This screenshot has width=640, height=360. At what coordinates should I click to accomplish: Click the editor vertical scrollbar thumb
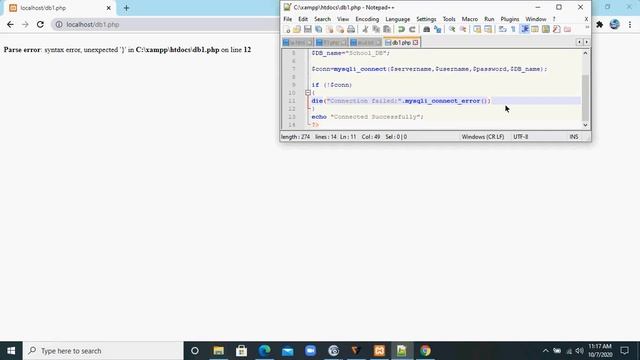point(585,98)
